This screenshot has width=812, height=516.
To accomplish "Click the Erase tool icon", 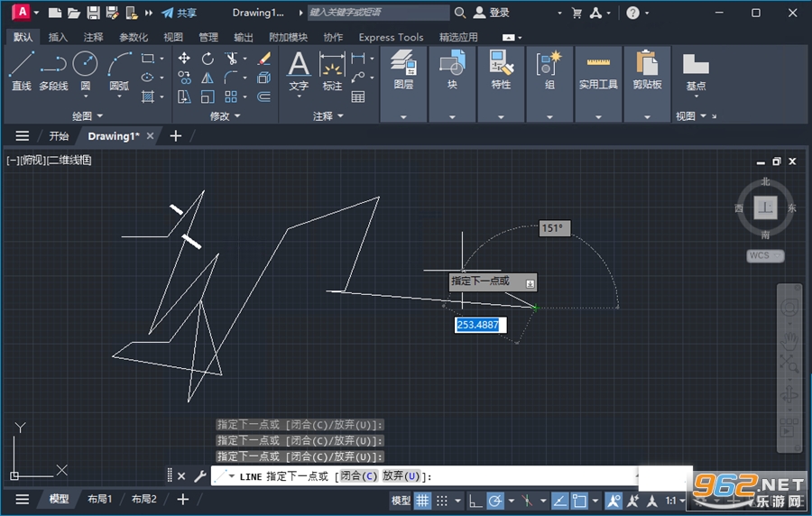I will tap(264, 59).
